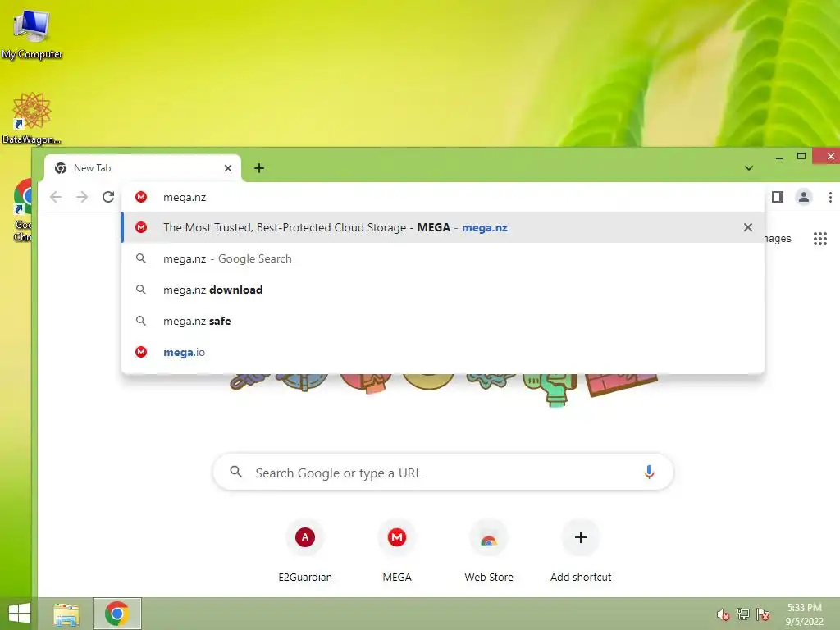Image resolution: width=840 pixels, height=630 pixels.
Task: Click the muted volume tray icon
Action: tap(724, 614)
